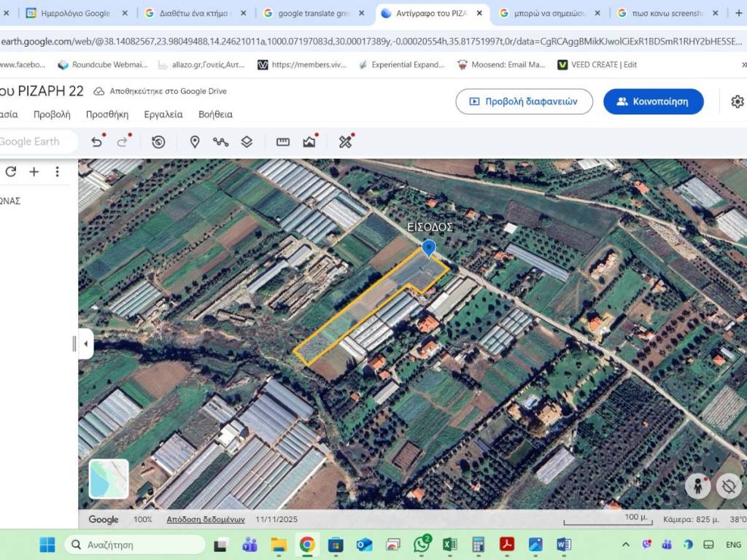Select the Measure ruler tool
This screenshot has width=747, height=560.
pyautogui.click(x=283, y=141)
